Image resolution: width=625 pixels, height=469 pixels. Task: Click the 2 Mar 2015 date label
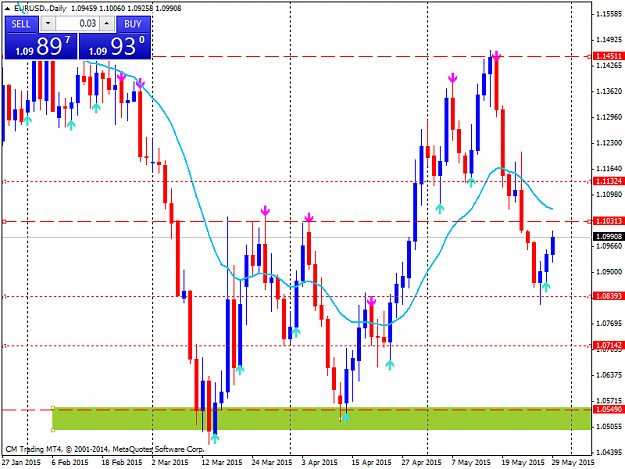pos(170,463)
